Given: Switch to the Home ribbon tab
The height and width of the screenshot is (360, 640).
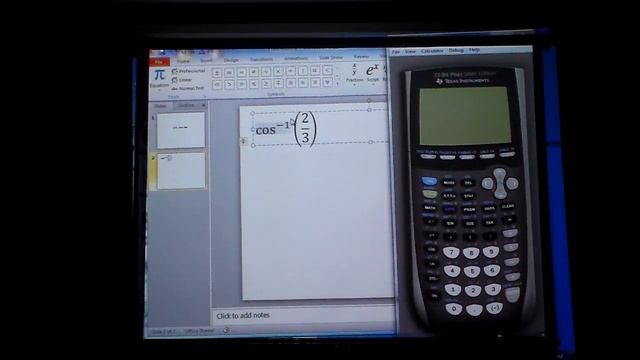Looking at the screenshot, I should 183,61.
